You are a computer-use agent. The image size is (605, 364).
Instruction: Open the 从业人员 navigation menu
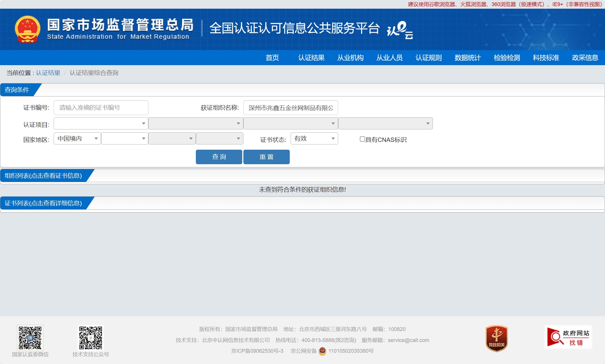point(390,58)
